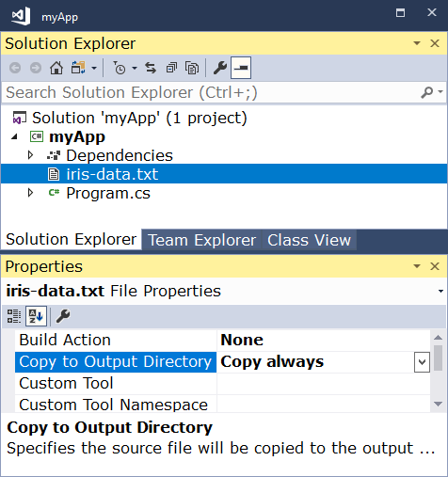
Task: Expand the Dependencies node
Action: [30, 155]
